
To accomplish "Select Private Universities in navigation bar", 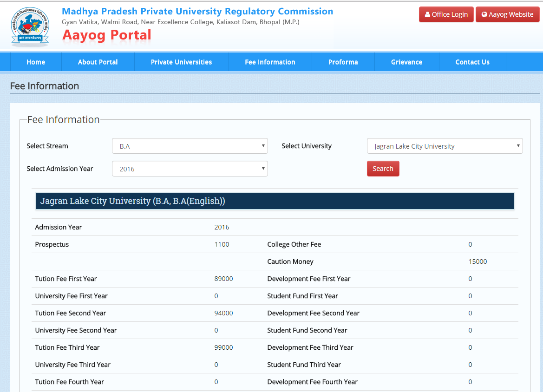I will (x=181, y=62).
